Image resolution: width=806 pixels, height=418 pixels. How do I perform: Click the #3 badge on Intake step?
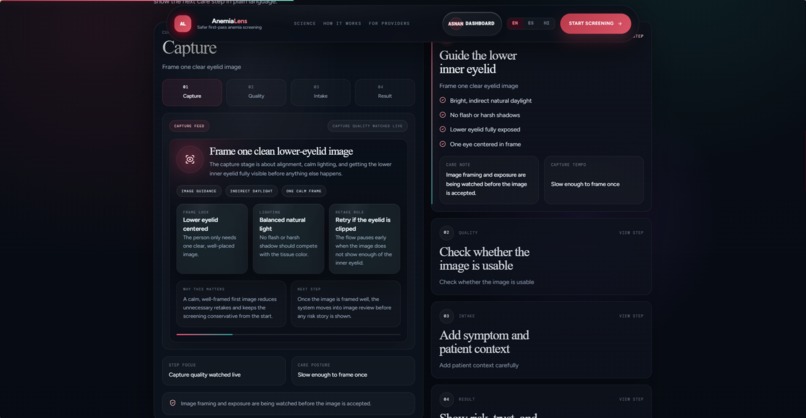point(446,316)
